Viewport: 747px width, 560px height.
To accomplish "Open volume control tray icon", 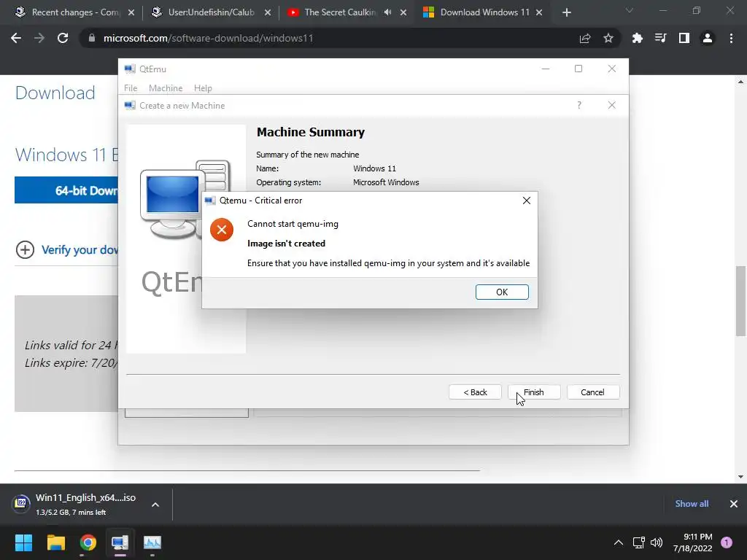I will coord(657,542).
